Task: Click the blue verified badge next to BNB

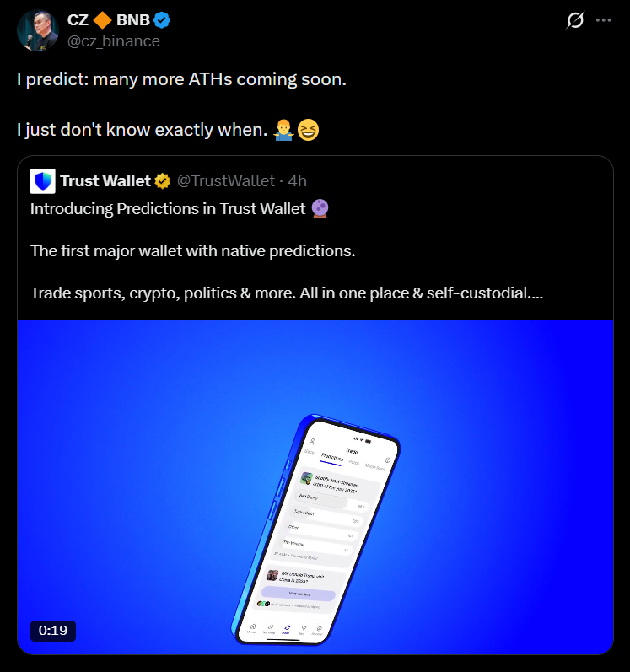Action: tap(162, 20)
